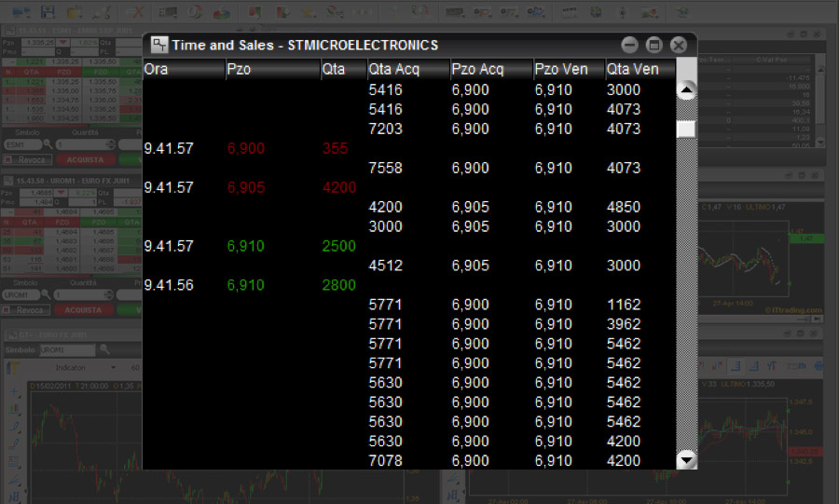
Task: Click the globe toolbar icon
Action: tap(596, 12)
